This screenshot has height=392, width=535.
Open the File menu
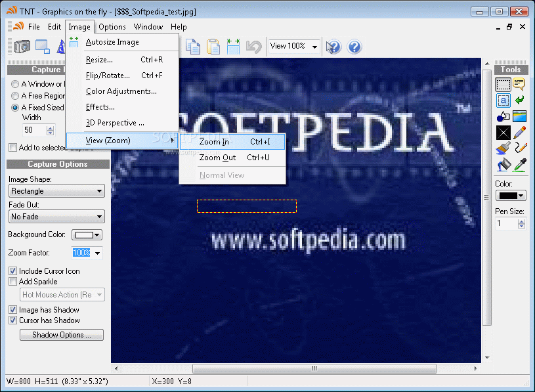click(x=33, y=27)
